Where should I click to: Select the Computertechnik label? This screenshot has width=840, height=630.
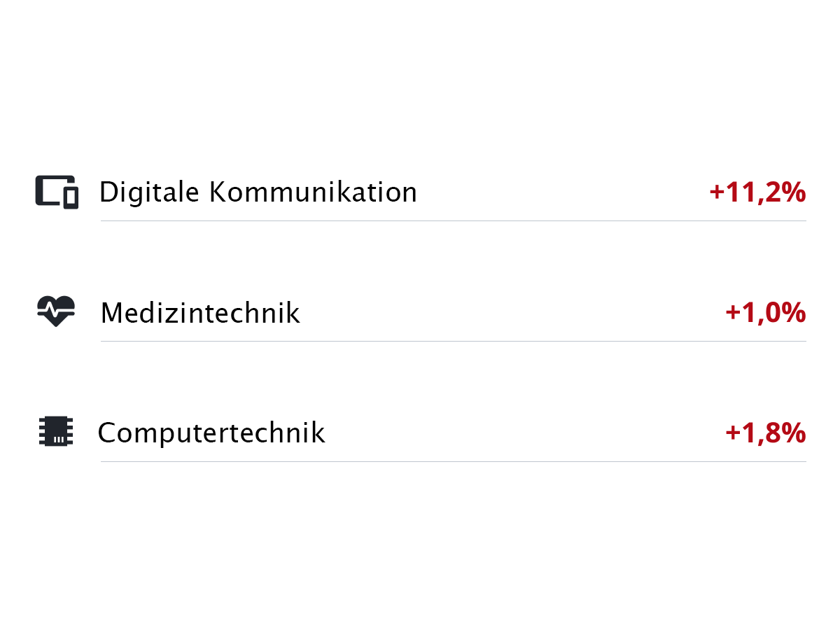211,433
